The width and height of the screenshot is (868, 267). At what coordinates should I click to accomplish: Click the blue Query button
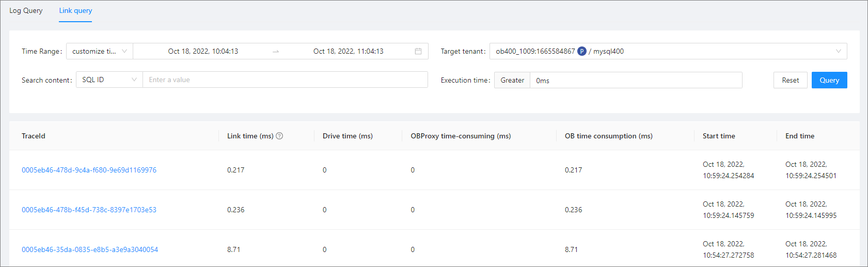click(829, 80)
